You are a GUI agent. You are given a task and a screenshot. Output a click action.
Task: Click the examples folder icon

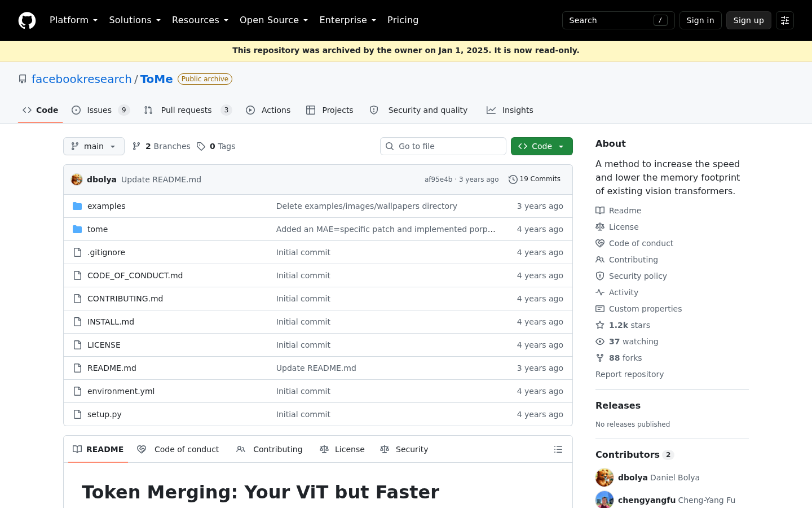coord(77,206)
